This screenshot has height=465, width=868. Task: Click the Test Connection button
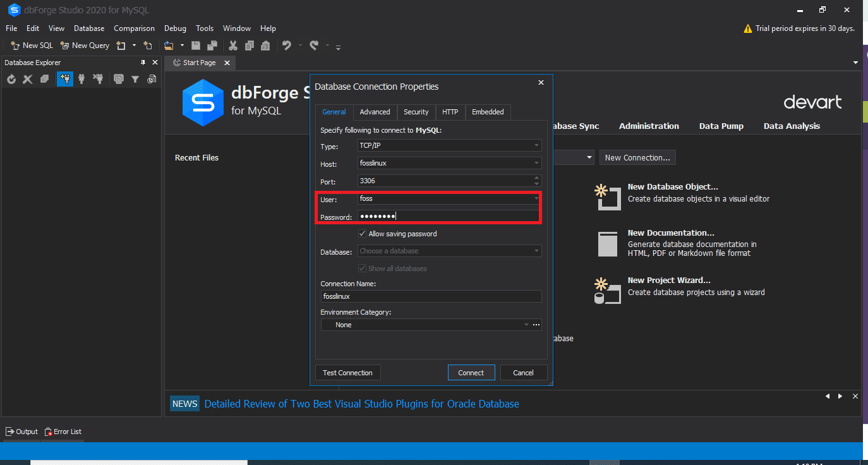coord(347,372)
